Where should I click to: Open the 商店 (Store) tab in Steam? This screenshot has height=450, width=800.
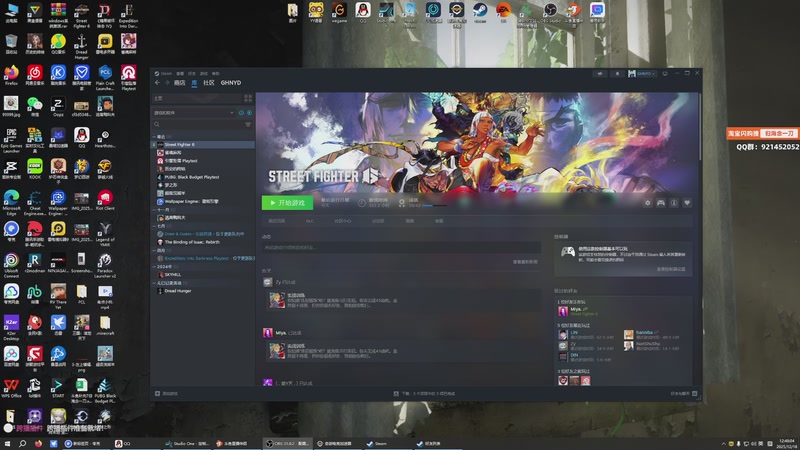coord(179,83)
